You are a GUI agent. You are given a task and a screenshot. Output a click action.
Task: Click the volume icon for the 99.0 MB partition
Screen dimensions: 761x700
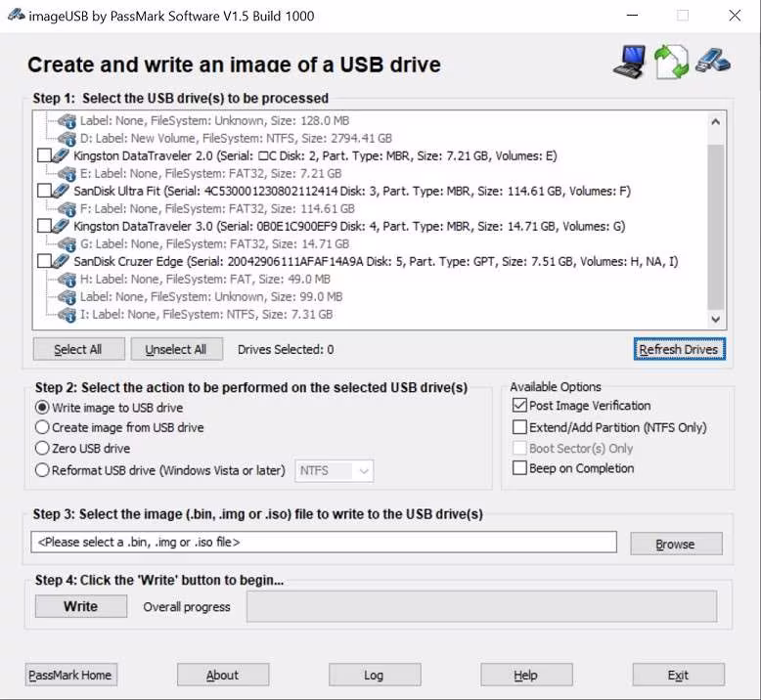click(x=67, y=297)
